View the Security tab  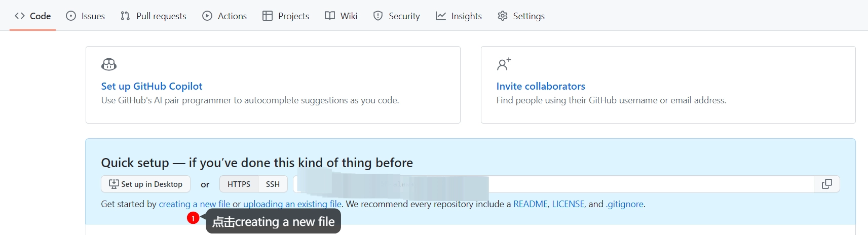397,16
